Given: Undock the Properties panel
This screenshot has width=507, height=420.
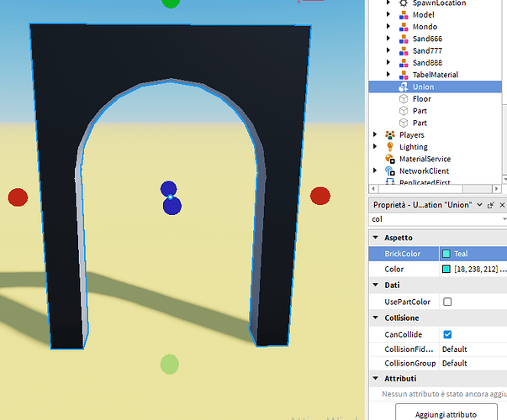Looking at the screenshot, I should (x=491, y=205).
